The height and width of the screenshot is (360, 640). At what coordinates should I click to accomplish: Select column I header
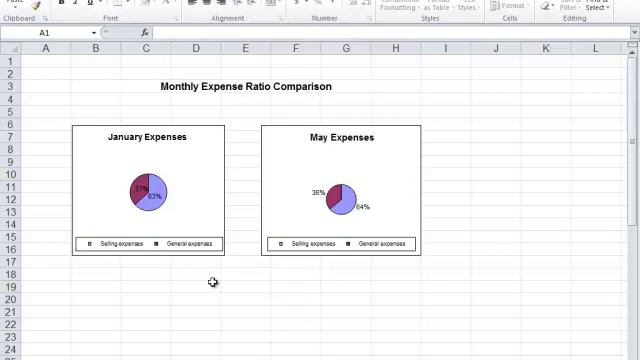(446, 49)
